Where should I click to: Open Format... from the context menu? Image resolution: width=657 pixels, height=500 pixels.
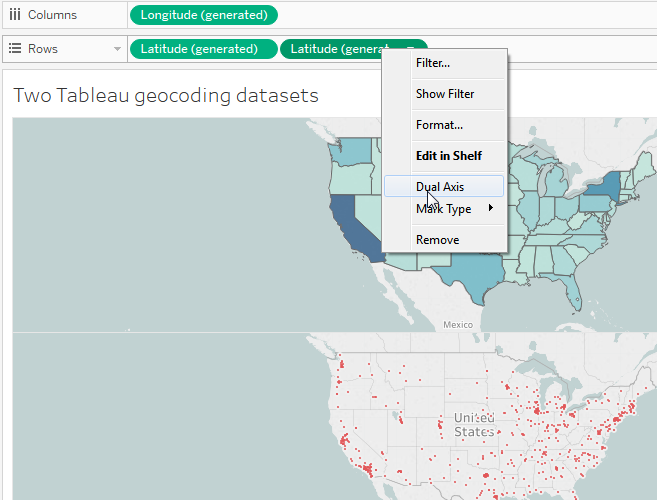pyautogui.click(x=439, y=125)
